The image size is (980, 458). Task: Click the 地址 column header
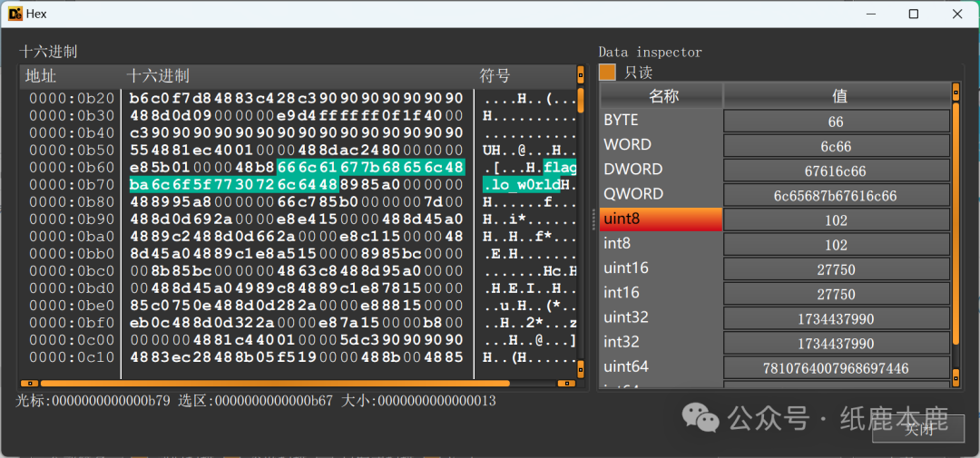point(41,76)
